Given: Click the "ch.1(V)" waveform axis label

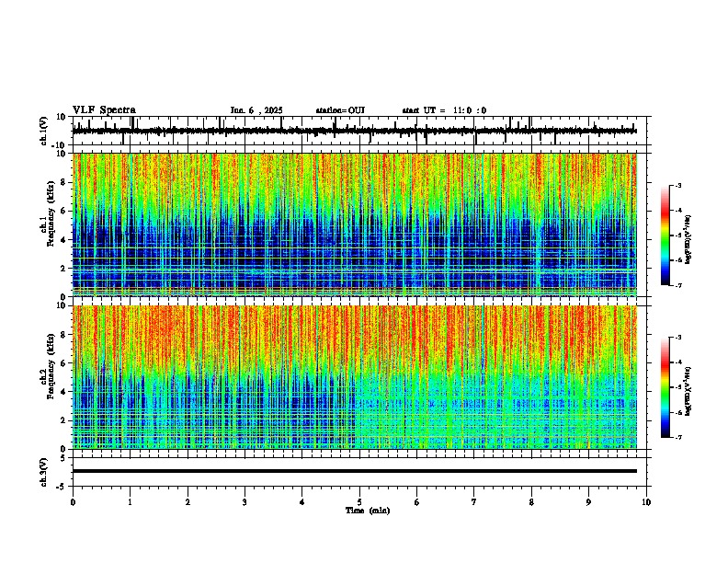Looking at the screenshot, I should pos(44,131).
